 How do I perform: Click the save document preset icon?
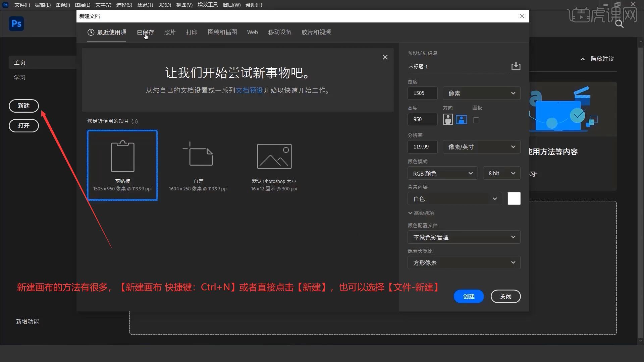(x=516, y=66)
